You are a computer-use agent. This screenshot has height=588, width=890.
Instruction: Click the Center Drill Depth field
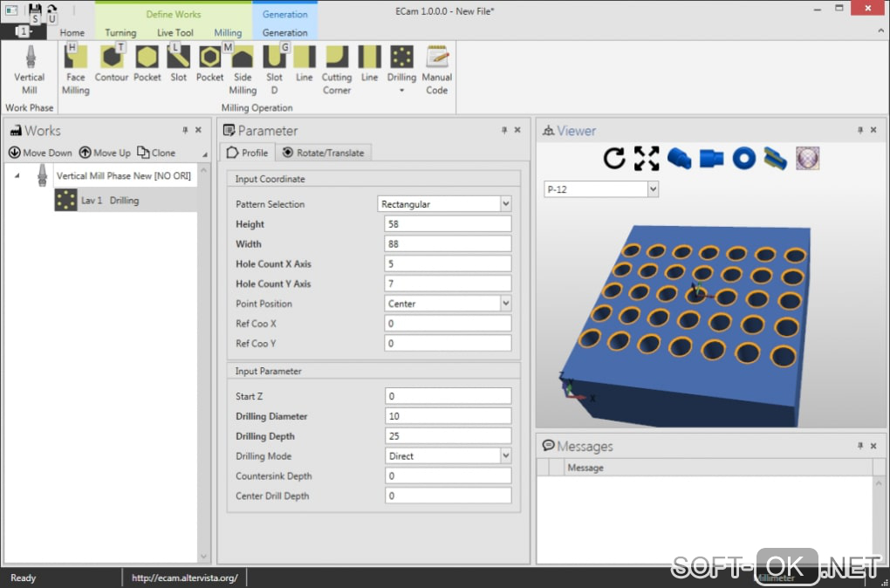[x=448, y=496]
